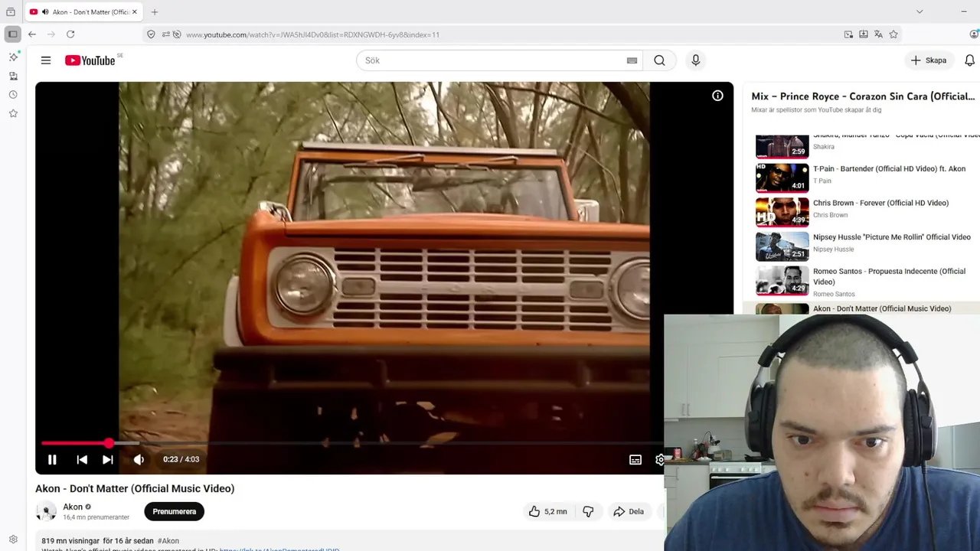Open the Romeo Santos video thumbnail
The width and height of the screenshot is (980, 551).
point(782,281)
